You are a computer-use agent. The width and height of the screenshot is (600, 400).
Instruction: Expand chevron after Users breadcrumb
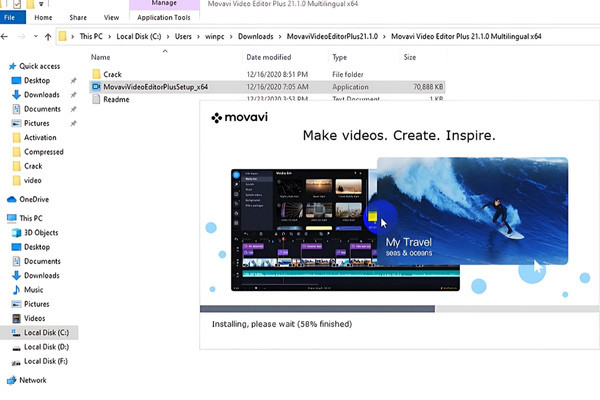(198, 37)
